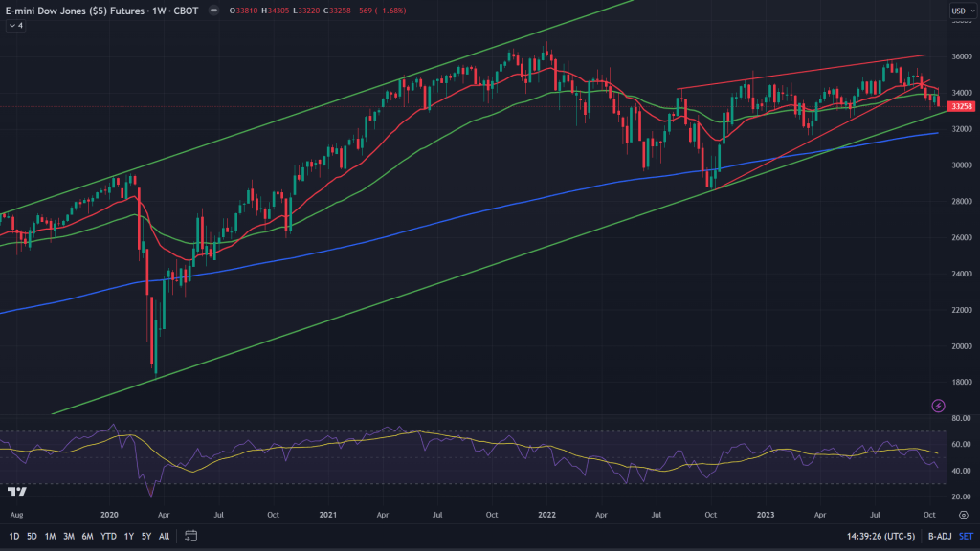Set chart range to 5Y

tap(145, 536)
